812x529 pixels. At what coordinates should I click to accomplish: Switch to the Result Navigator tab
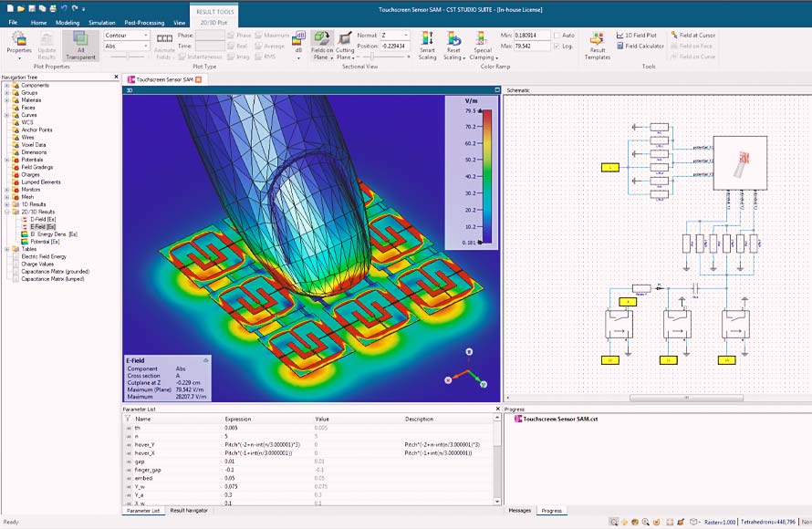(189, 511)
